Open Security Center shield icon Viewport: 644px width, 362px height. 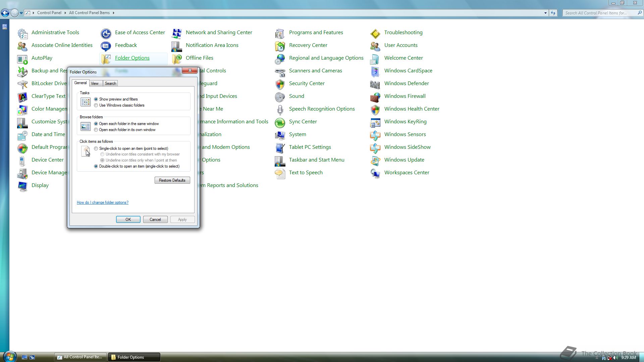click(x=280, y=84)
